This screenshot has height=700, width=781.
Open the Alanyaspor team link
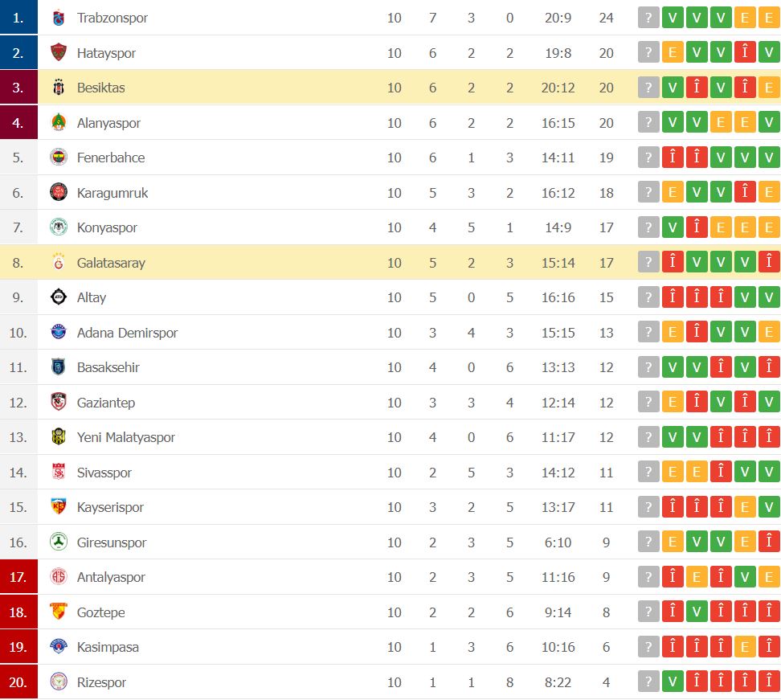(108, 123)
